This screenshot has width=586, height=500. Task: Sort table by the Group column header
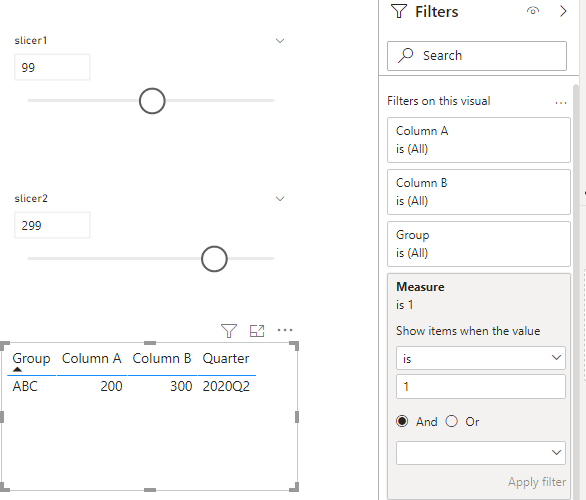click(31, 358)
